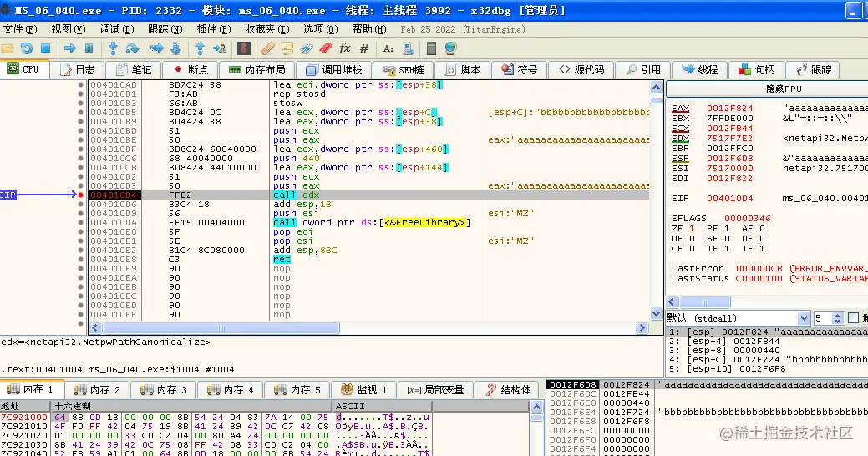Open the 视图 menu
The image size is (868, 456).
click(x=69, y=29)
